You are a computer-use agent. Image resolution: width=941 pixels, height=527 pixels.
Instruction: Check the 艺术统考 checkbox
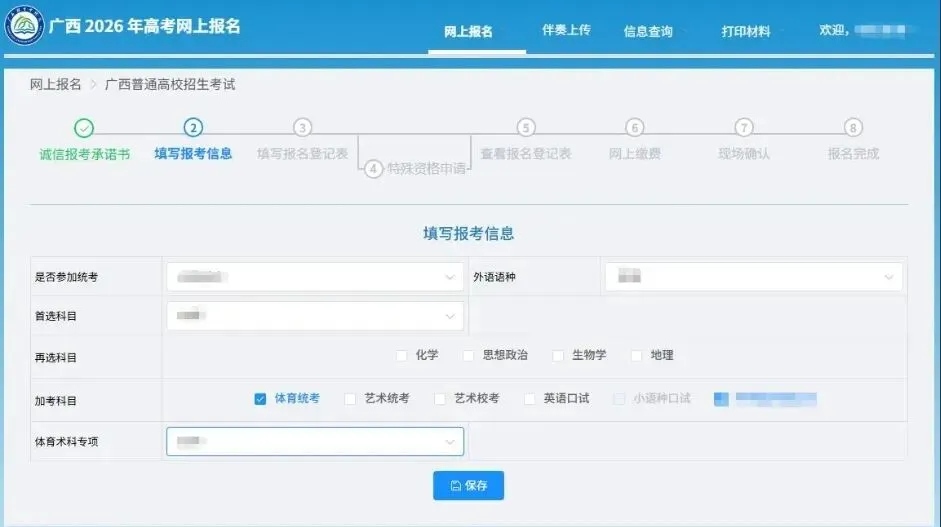click(350, 399)
